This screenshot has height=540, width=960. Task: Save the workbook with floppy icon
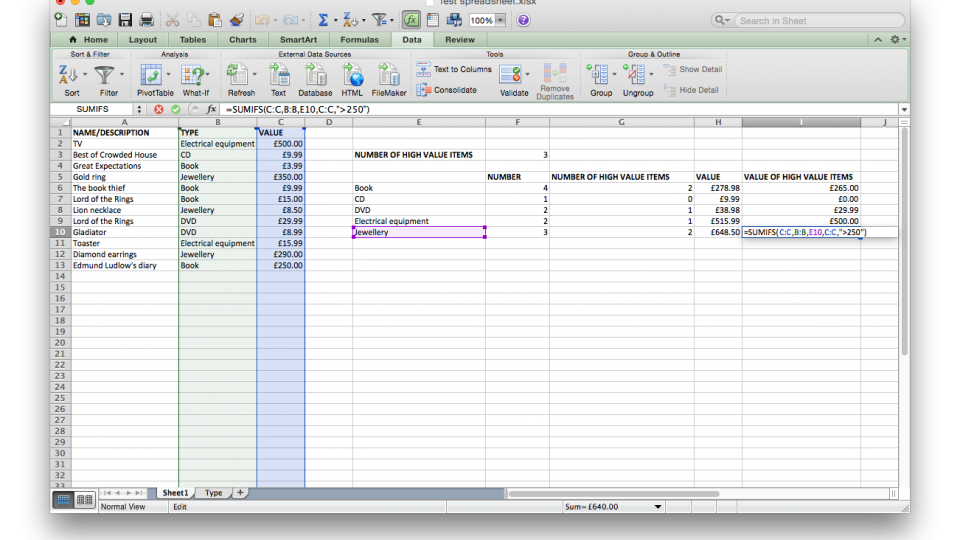[x=125, y=20]
